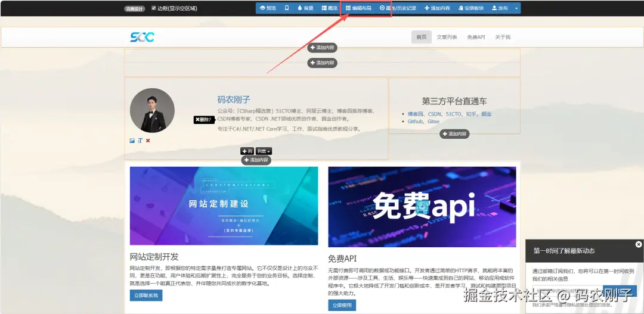Screen dimensions: 644x314
Task: Open the 知乎 link
Action: [x=471, y=114]
